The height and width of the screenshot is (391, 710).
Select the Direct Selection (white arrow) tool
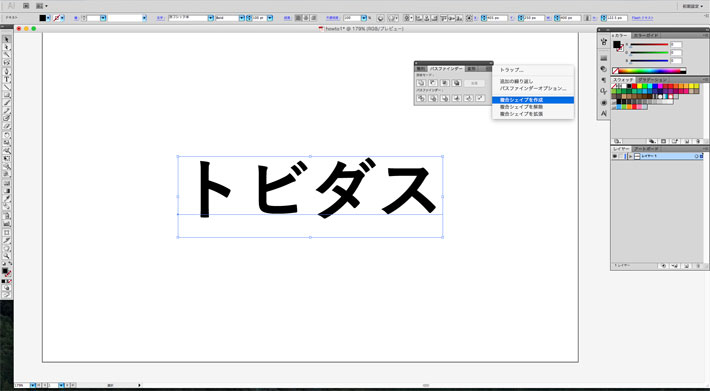pos(6,47)
